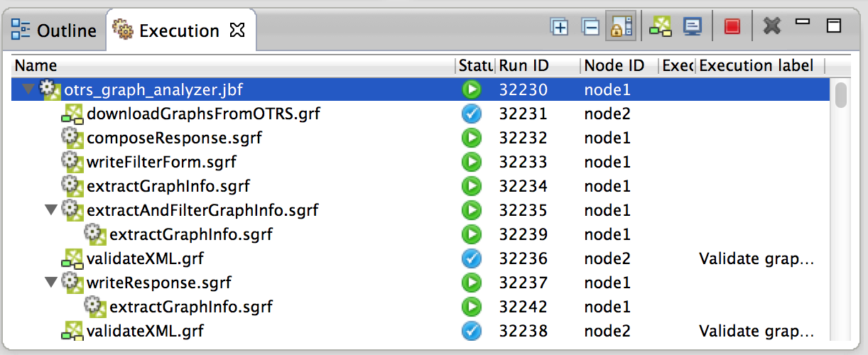The height and width of the screenshot is (355, 868).
Task: Click the Name column header
Action: coord(233,66)
